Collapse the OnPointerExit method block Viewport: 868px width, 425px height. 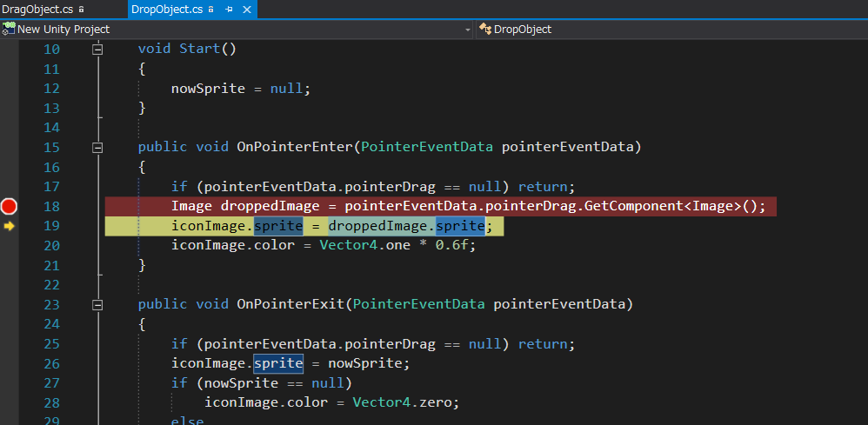pyautogui.click(x=98, y=304)
